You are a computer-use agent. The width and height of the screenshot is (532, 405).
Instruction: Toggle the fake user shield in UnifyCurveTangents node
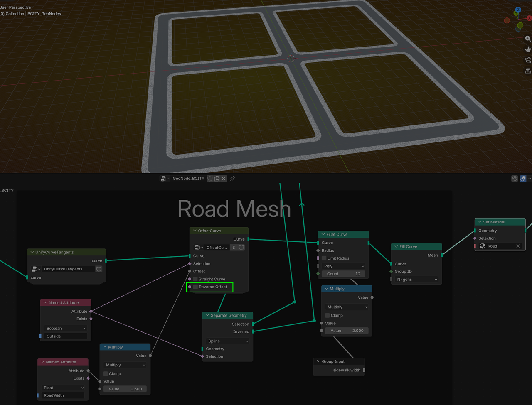pos(99,269)
